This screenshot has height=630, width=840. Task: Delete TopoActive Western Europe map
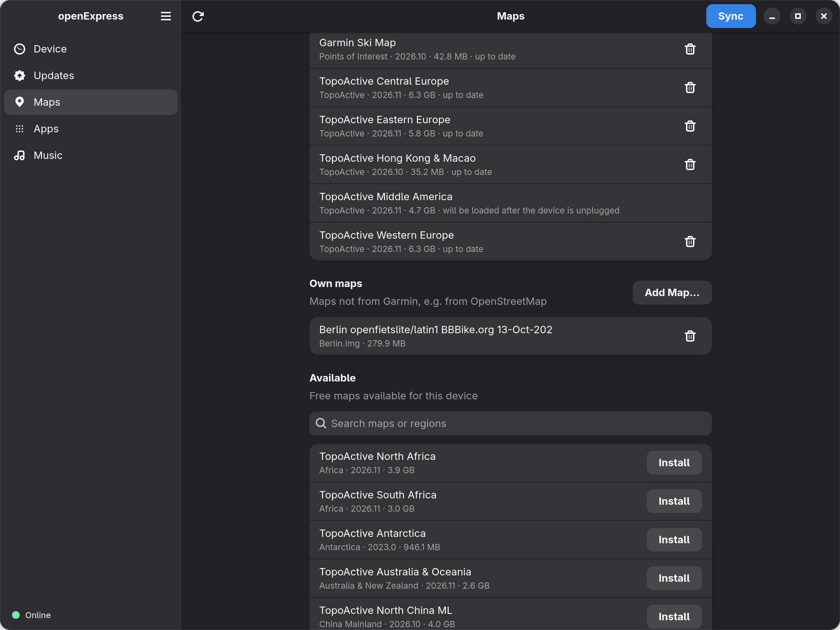click(x=689, y=241)
